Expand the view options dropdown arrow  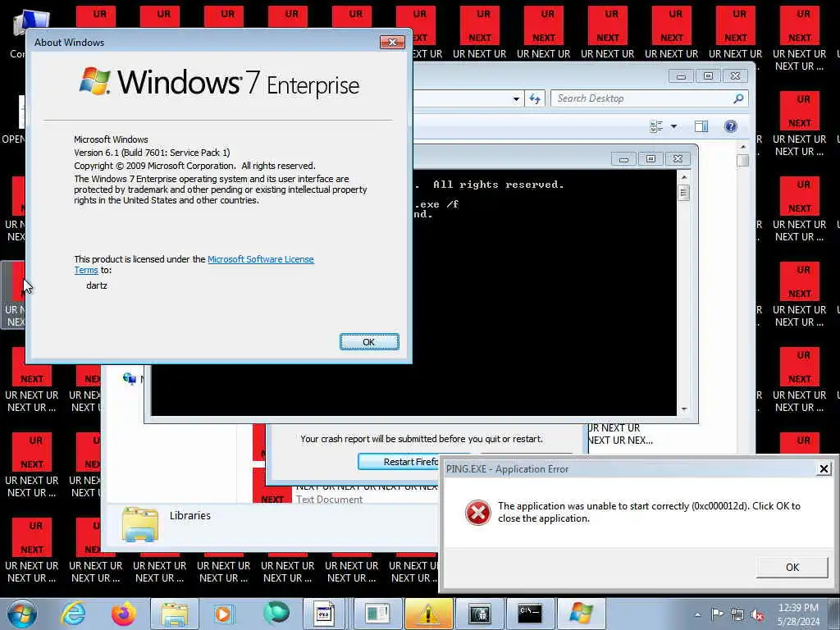point(674,126)
